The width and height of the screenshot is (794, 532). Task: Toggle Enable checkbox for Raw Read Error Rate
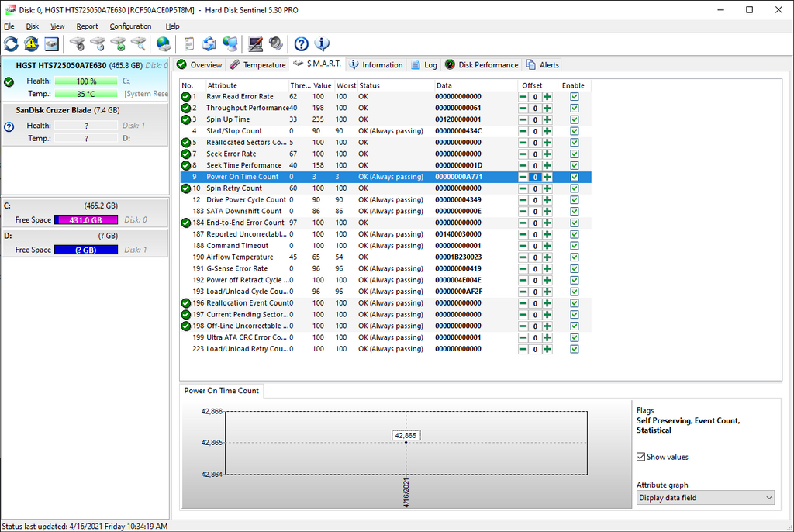click(575, 97)
